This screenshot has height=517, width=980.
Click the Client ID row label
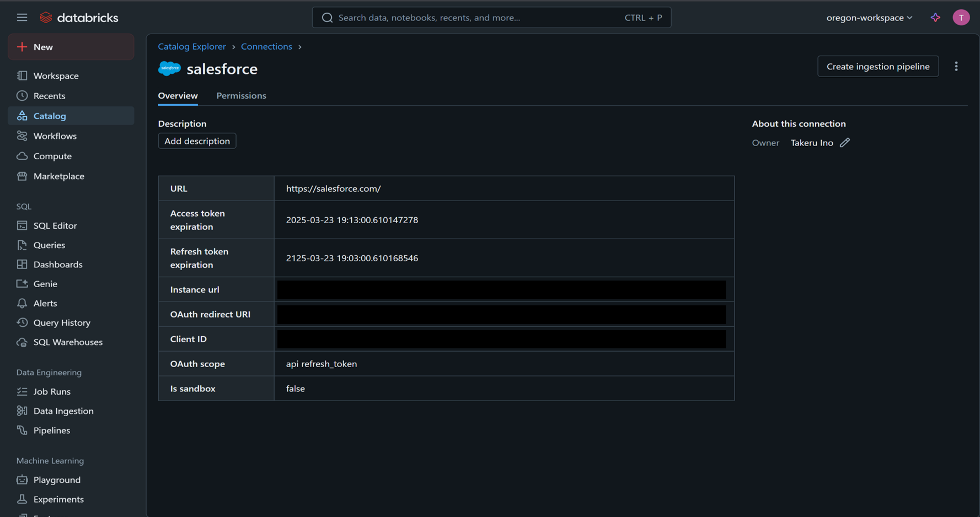[x=189, y=339]
